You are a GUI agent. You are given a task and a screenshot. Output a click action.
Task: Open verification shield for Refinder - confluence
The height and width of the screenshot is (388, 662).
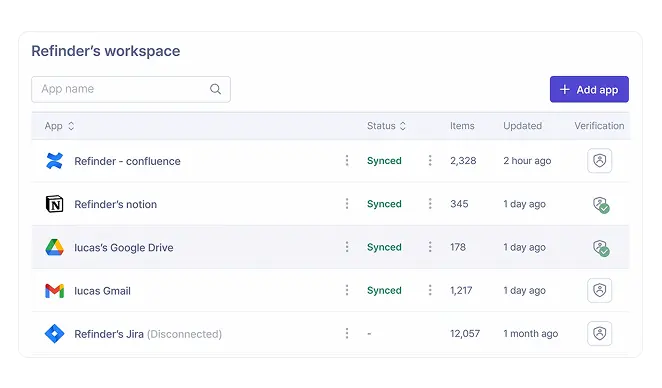coord(600,161)
